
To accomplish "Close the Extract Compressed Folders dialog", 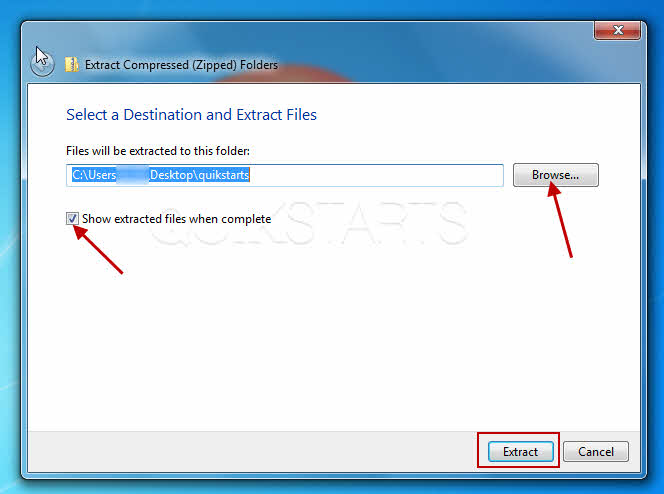I will (617, 30).
